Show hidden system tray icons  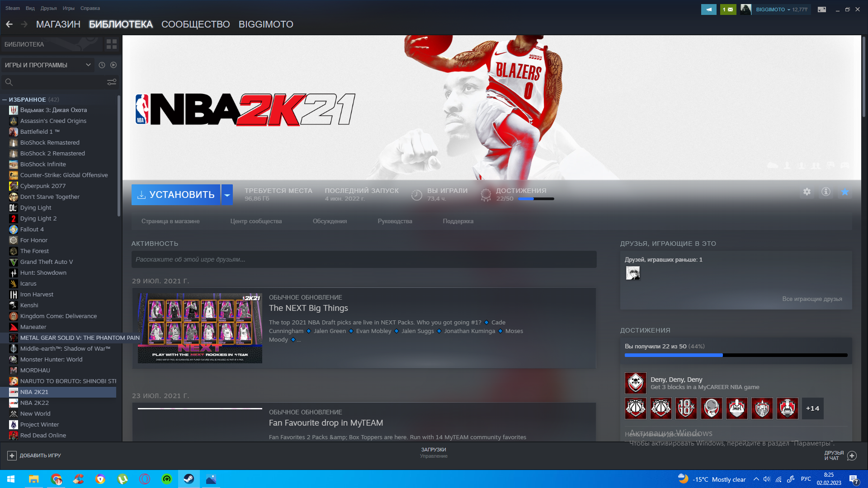coord(756,479)
